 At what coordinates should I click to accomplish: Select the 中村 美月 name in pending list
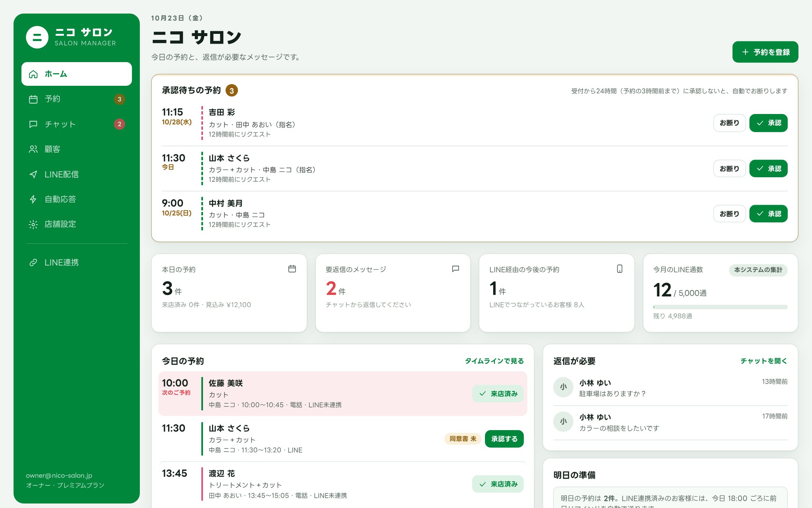pos(226,203)
